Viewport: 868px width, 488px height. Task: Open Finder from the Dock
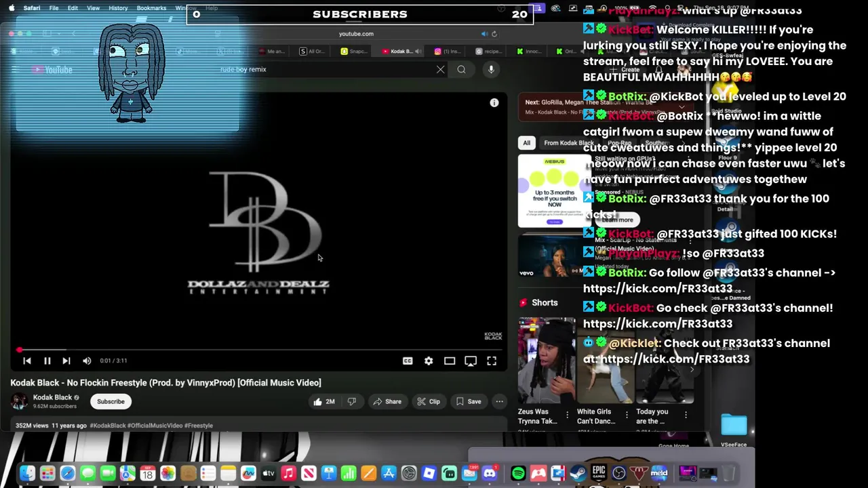[27, 473]
